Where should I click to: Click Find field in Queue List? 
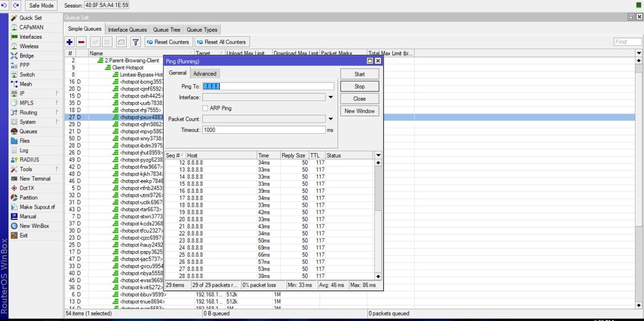pos(627,42)
